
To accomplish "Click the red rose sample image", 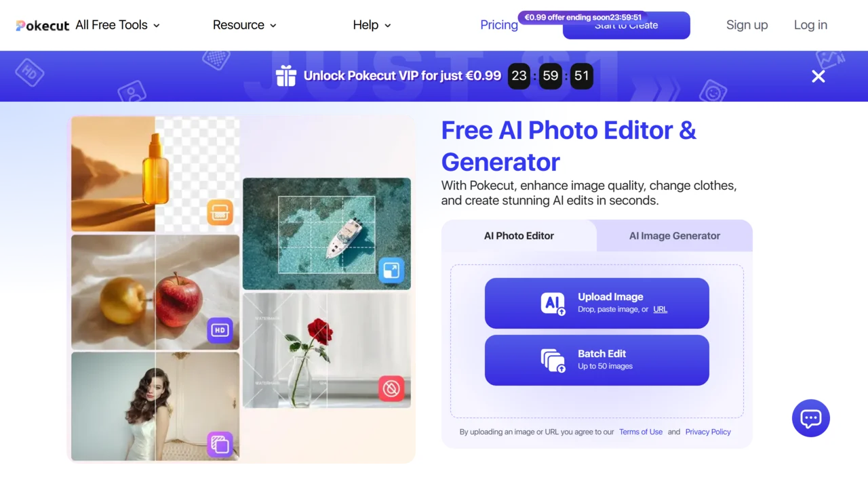I will [x=327, y=350].
